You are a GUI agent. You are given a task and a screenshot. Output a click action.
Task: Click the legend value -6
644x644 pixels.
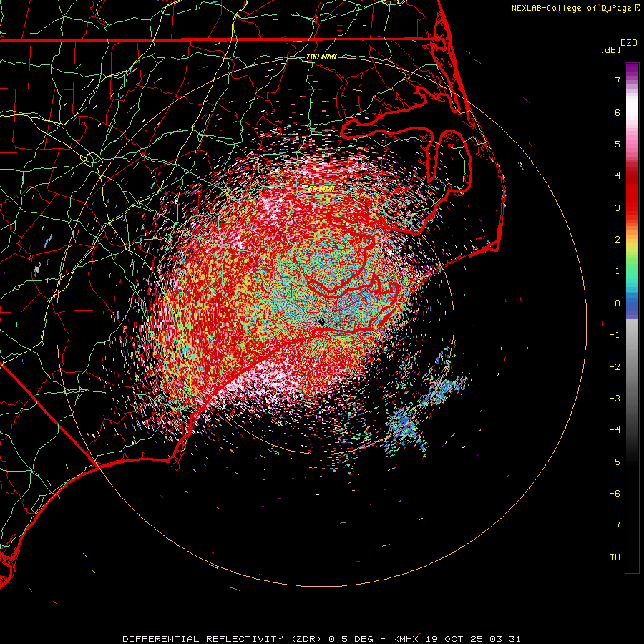point(615,494)
